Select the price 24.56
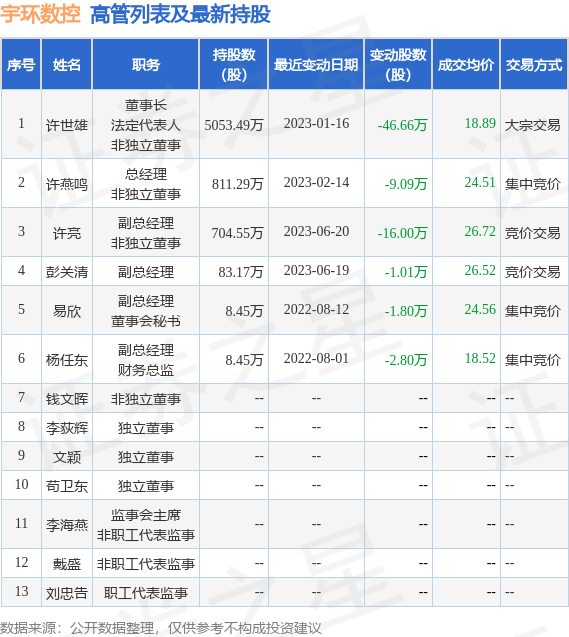 pos(480,309)
